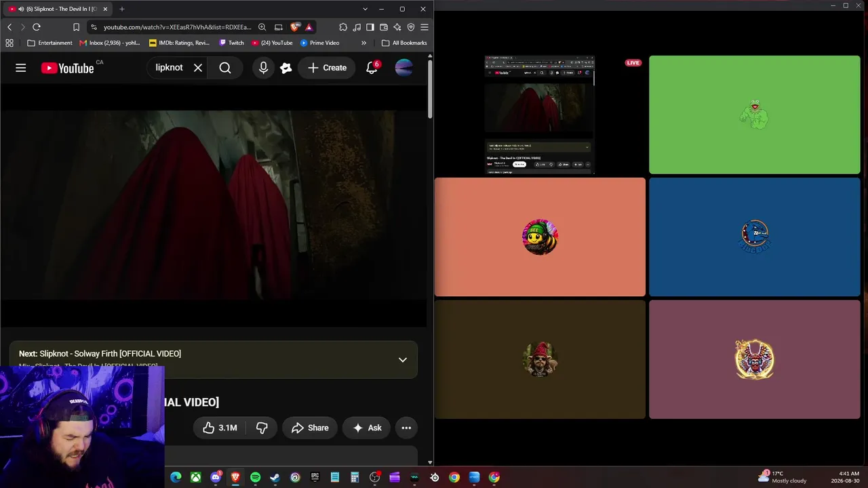Image resolution: width=868 pixels, height=488 pixels.
Task: Click the Ask button under the video
Action: 367,428
